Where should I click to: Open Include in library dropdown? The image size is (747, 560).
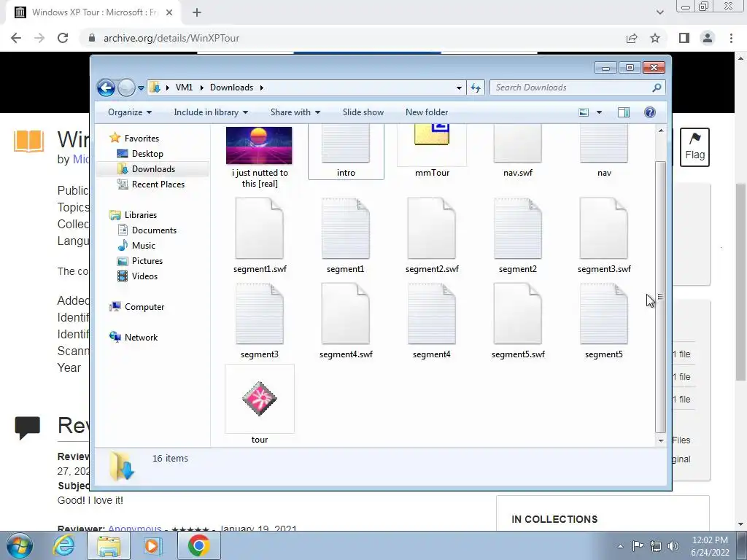[x=211, y=112]
